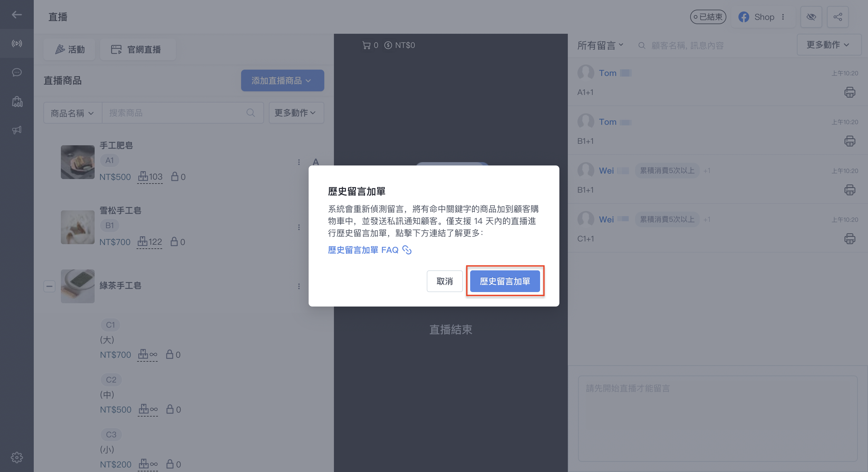Select the A1 keyword tag
Viewport: 868px width, 472px height.
[x=109, y=160]
